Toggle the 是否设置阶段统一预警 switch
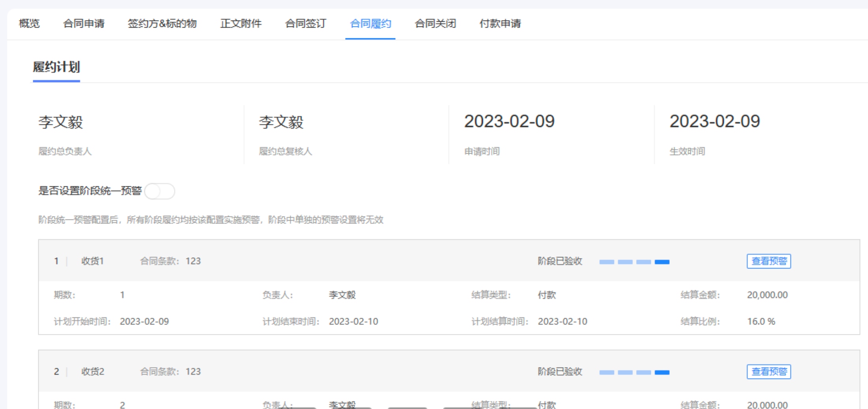 point(160,191)
